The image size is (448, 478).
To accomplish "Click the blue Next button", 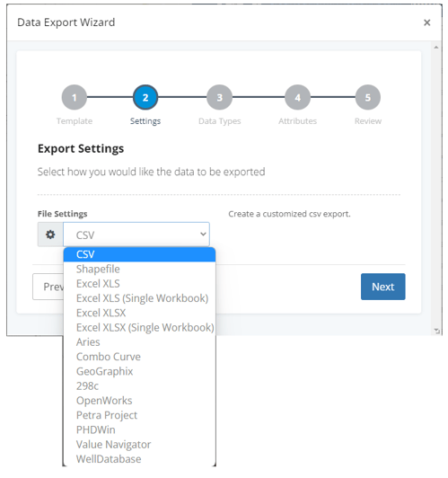I will click(x=382, y=287).
